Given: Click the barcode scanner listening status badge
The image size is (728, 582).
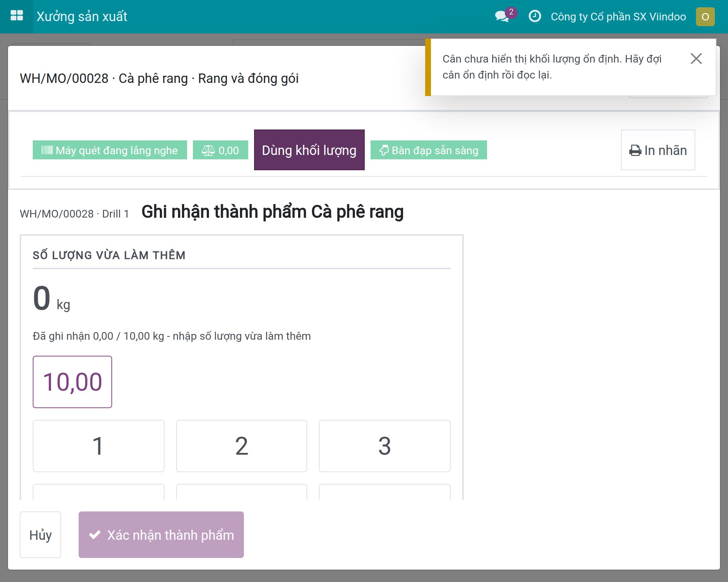Looking at the screenshot, I should (x=110, y=150).
